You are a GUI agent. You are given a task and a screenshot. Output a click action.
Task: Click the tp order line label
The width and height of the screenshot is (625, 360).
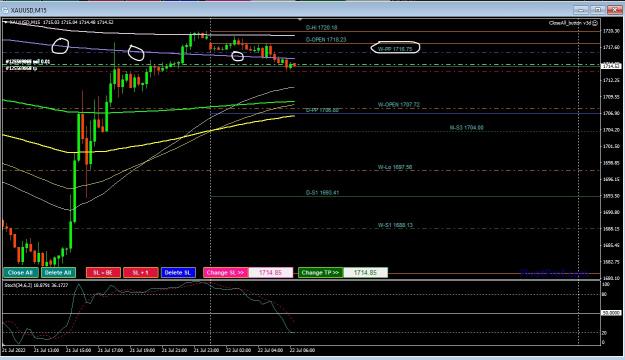pyautogui.click(x=21, y=69)
